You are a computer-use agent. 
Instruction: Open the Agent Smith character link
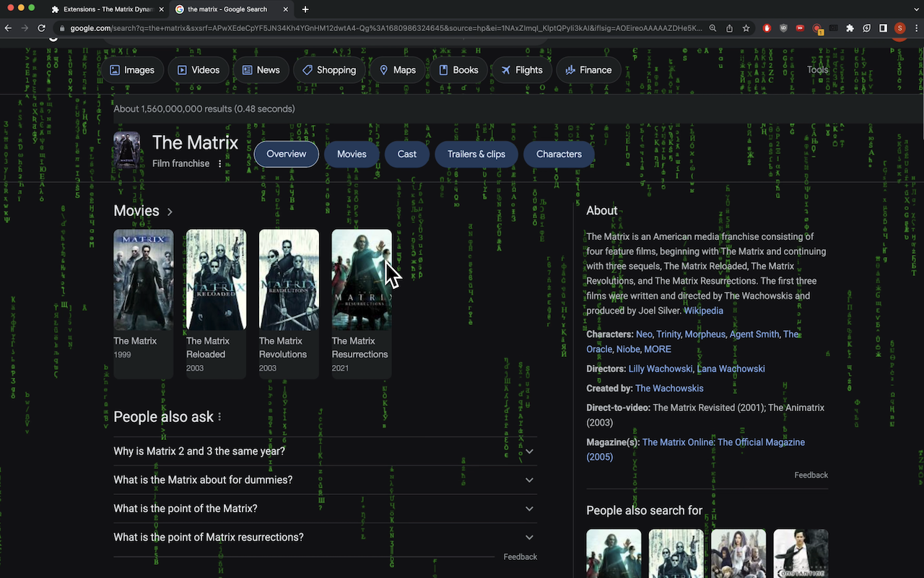pos(754,335)
